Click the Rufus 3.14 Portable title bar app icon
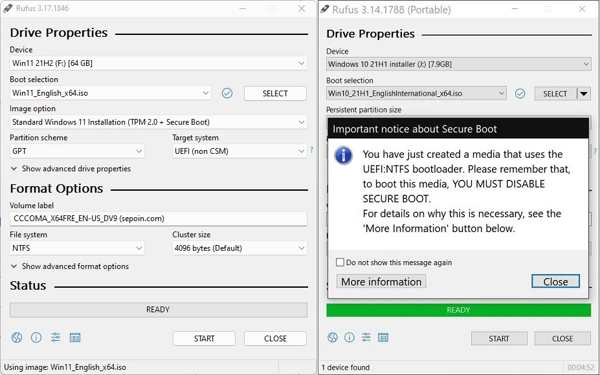600x375 pixels. [x=325, y=9]
